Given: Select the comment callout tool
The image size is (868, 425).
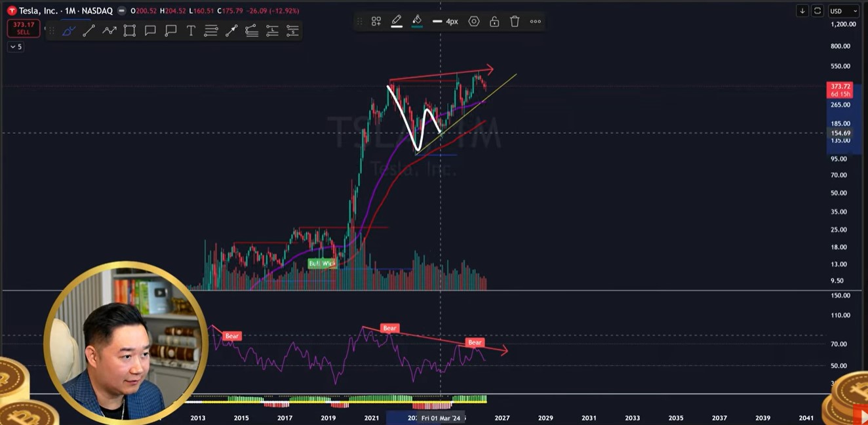Looking at the screenshot, I should (x=150, y=30).
